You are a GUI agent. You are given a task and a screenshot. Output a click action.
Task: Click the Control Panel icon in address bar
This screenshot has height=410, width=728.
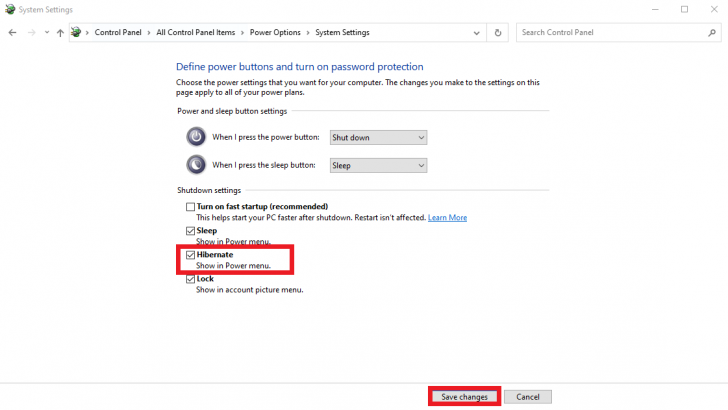click(x=76, y=32)
